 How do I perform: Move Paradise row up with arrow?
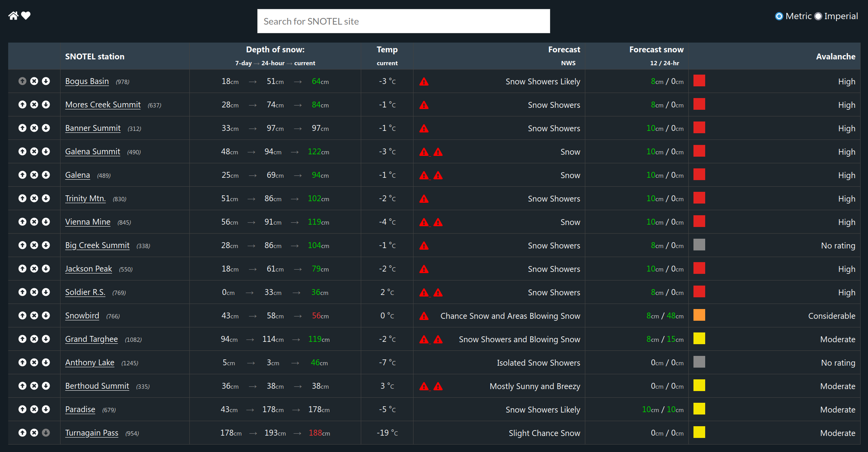pyautogui.click(x=22, y=409)
